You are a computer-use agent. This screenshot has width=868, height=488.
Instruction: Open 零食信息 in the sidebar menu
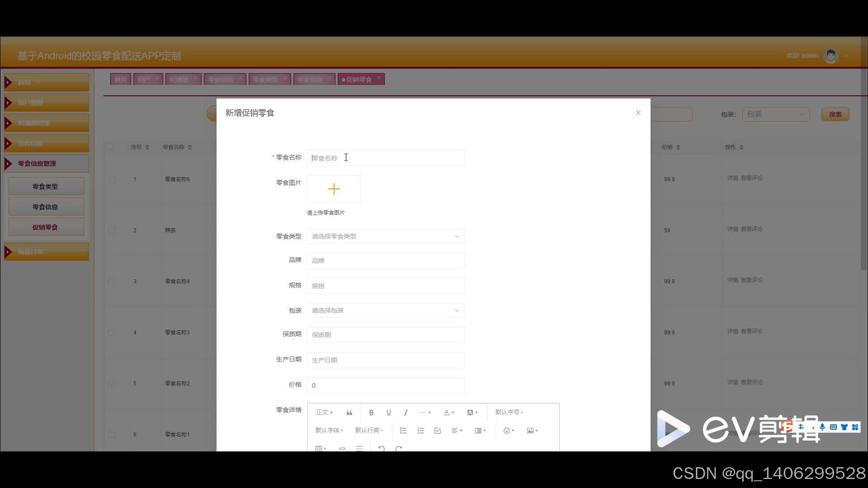pyautogui.click(x=45, y=207)
